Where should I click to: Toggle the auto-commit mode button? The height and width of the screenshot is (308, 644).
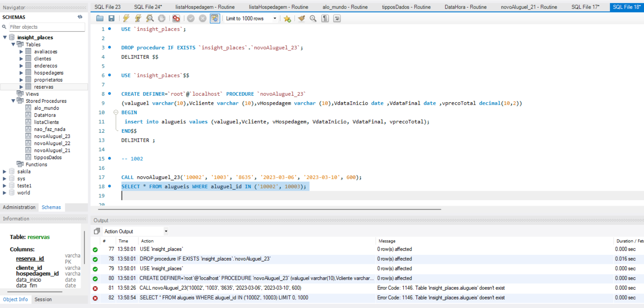tap(215, 18)
